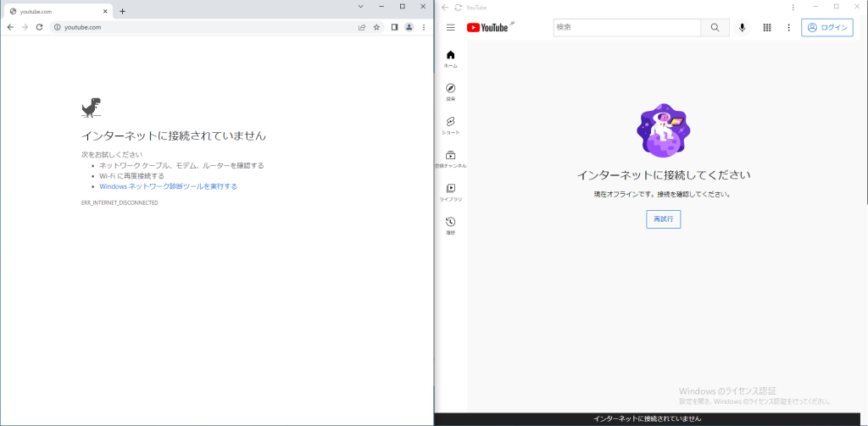Toggle the Chrome side panel
Screen dimensions: 868x426
(x=394, y=27)
